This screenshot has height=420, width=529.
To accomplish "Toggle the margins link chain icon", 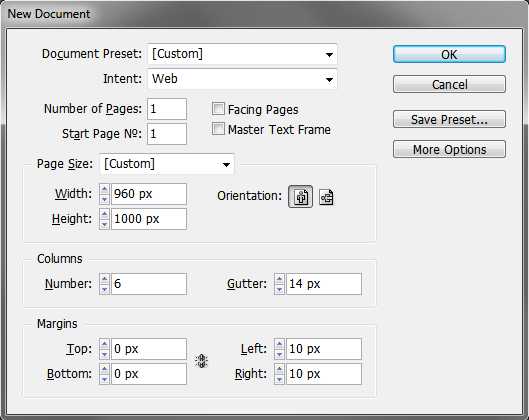I will [201, 361].
